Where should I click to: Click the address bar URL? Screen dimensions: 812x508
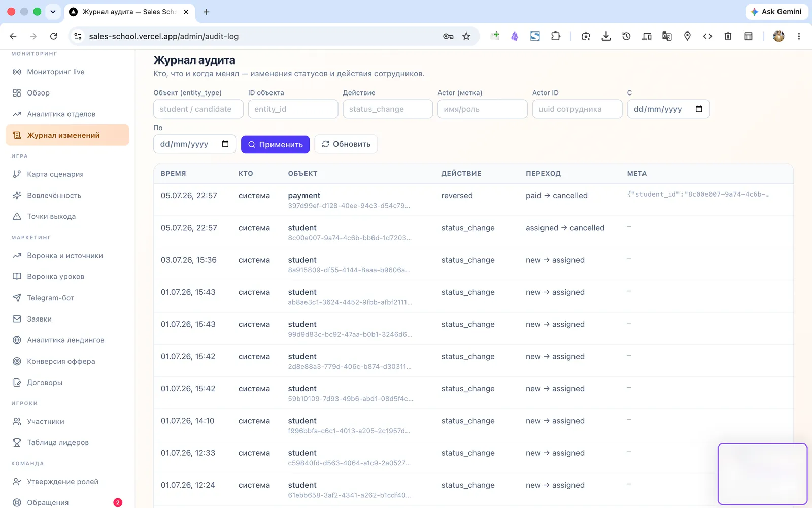pyautogui.click(x=164, y=36)
